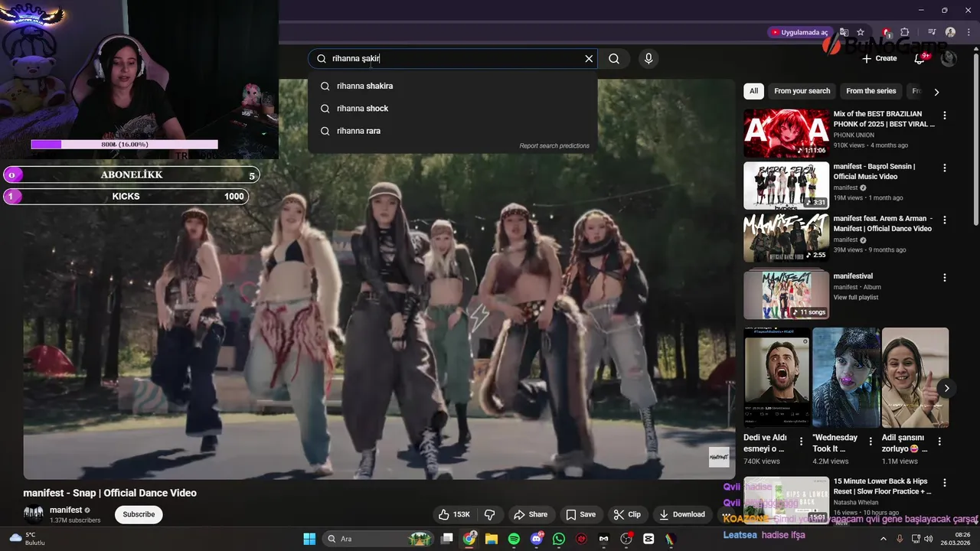Click the Clip button

[x=627, y=514]
